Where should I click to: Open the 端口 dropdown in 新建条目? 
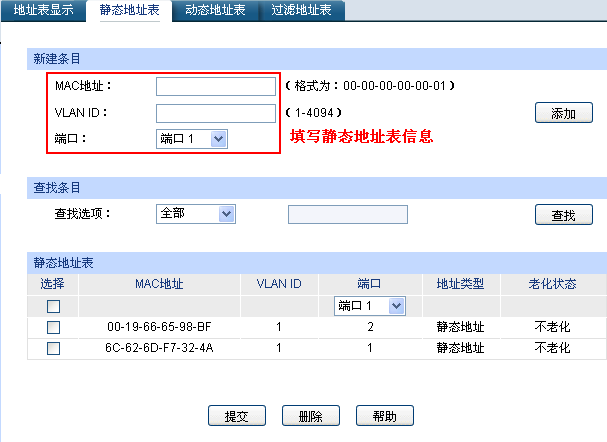[x=192, y=139]
